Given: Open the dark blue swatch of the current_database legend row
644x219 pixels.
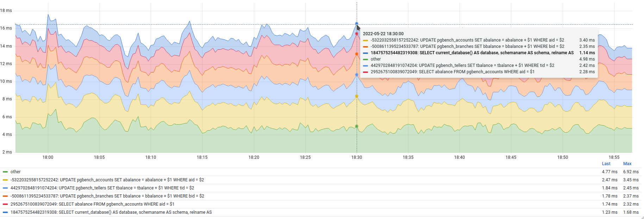Looking at the screenshot, I should click(x=5, y=212).
